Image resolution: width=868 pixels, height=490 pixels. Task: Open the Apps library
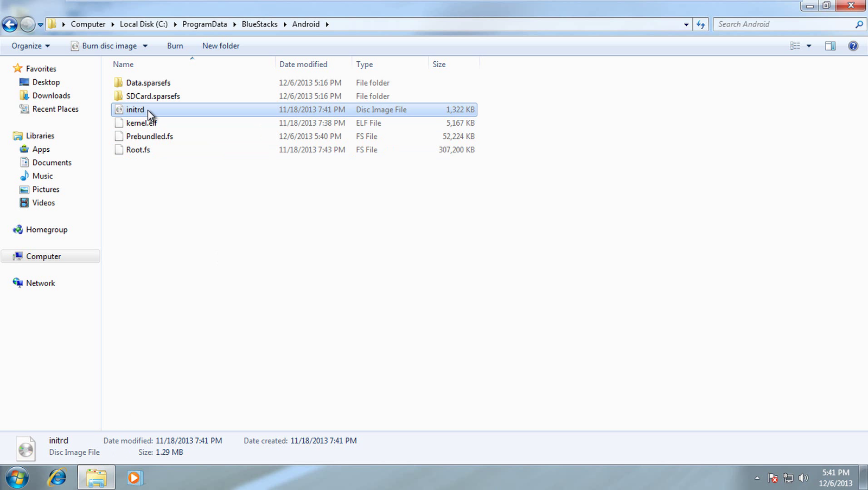click(41, 150)
